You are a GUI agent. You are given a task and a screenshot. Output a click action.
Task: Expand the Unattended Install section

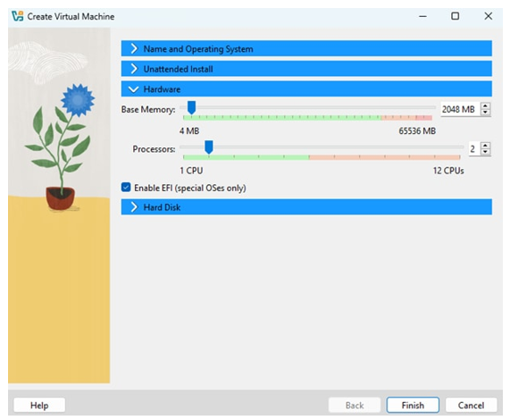pyautogui.click(x=306, y=69)
